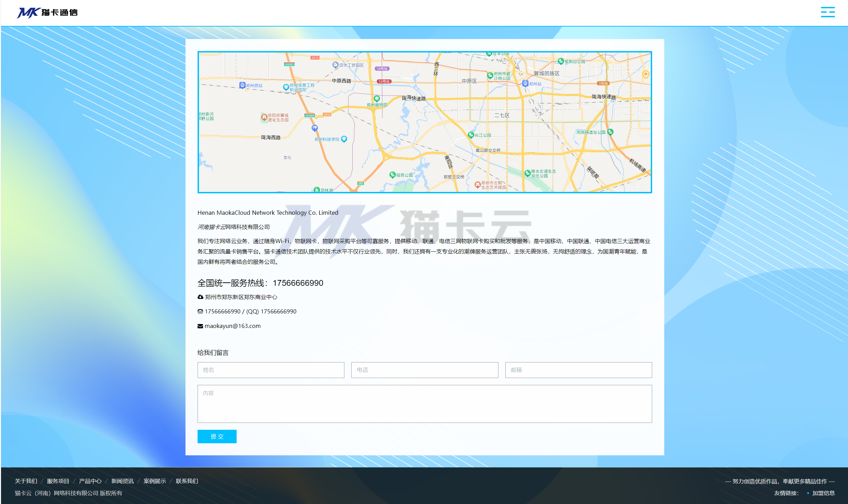Click the 郑密立交桥 label on map
848x504 pixels.
454,177
